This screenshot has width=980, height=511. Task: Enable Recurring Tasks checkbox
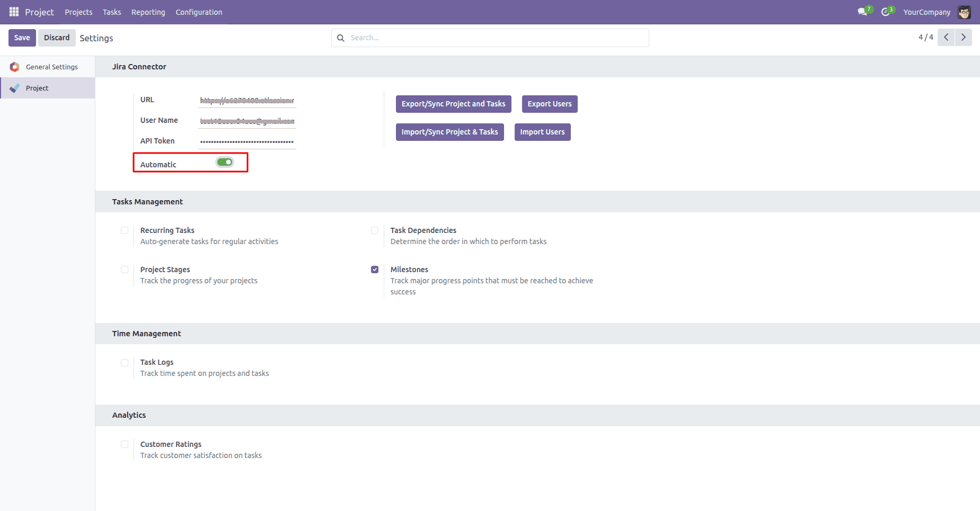point(125,230)
